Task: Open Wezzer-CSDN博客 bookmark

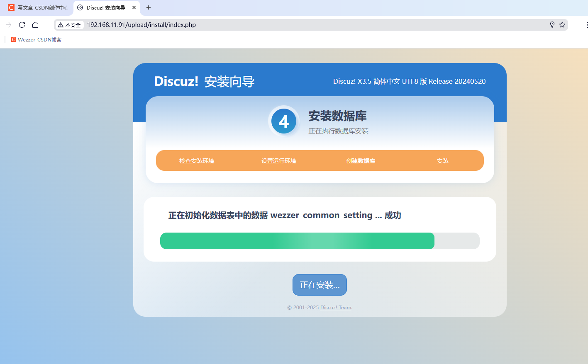Action: coord(36,40)
